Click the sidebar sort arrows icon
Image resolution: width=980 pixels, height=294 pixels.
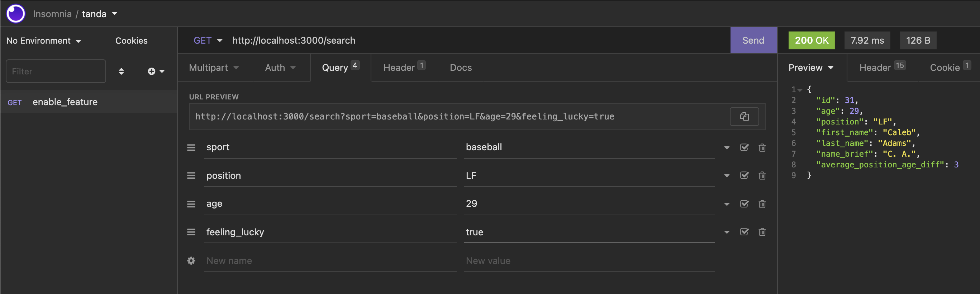point(122,71)
